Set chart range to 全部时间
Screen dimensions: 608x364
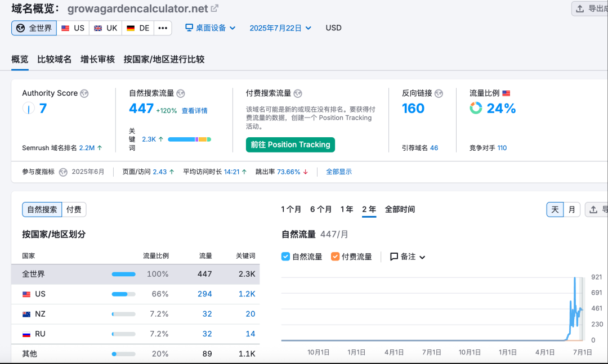tap(400, 209)
